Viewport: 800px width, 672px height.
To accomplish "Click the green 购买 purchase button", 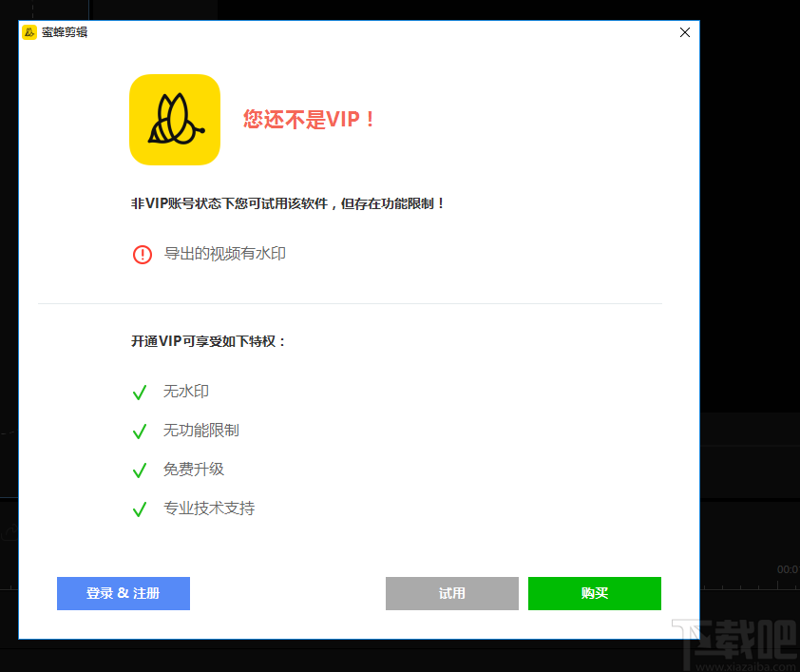I will point(595,593).
